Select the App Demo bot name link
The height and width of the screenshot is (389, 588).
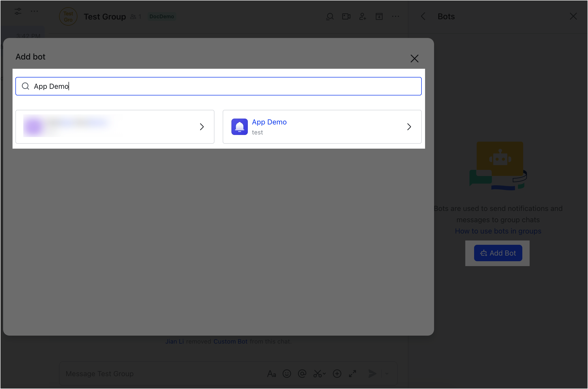[269, 122]
